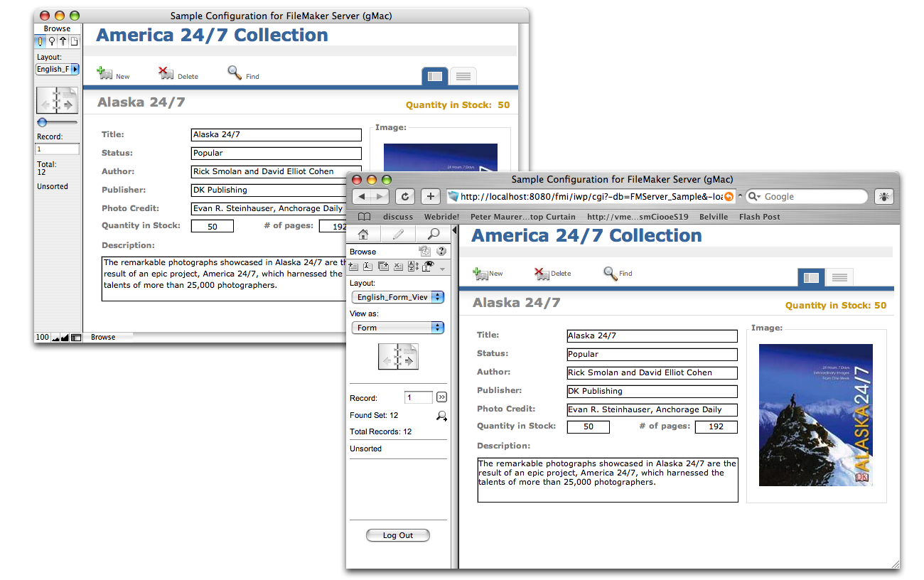Viewport: 924px width, 580px height.
Task: Open 'discuss' bookmark in bookmarks bar
Action: point(398,217)
